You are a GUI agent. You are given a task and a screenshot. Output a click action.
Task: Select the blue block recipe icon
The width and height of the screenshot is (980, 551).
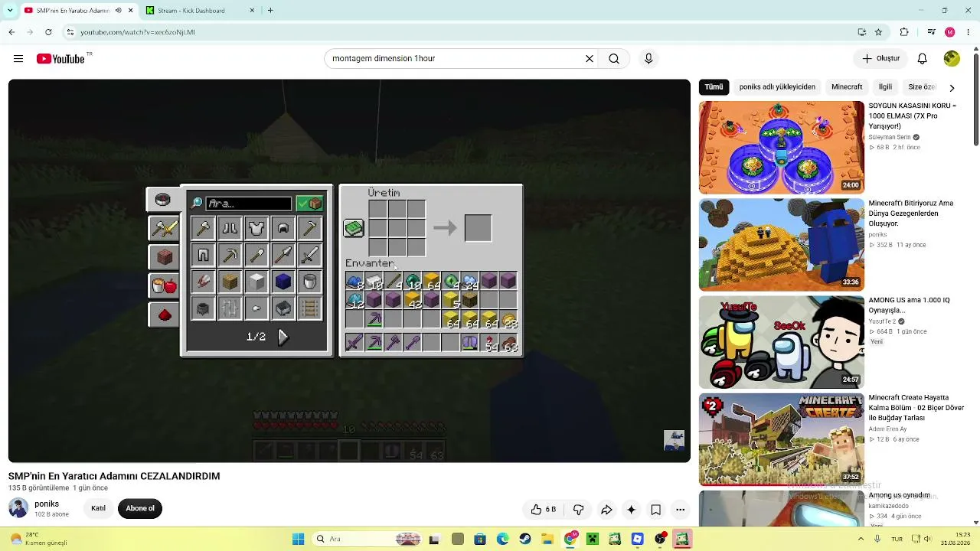click(283, 282)
